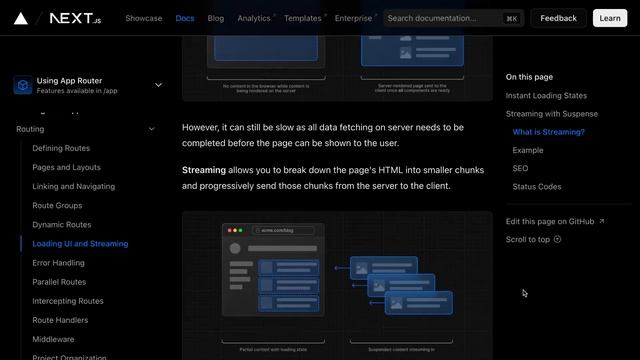Open the Enterprise nav link
This screenshot has width=640, height=360.
click(x=353, y=18)
